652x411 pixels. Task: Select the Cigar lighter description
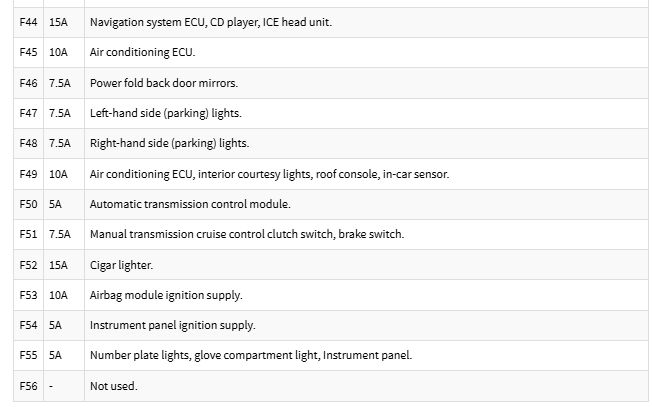pyautogui.click(x=121, y=265)
